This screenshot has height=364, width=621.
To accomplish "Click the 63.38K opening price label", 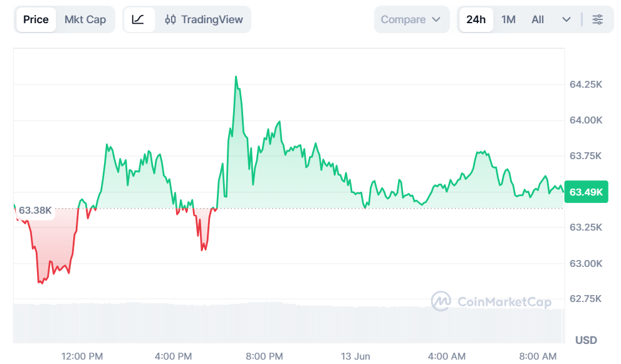I will click(x=35, y=211).
